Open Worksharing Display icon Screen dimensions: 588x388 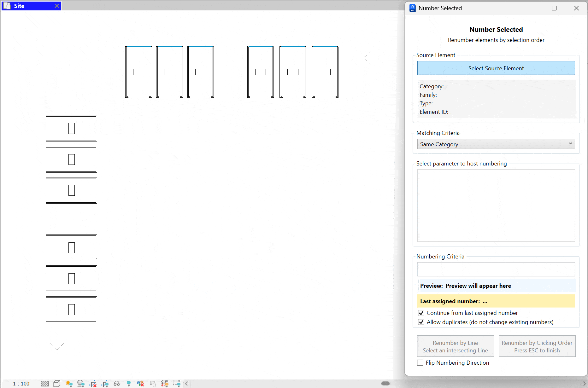[140, 383]
